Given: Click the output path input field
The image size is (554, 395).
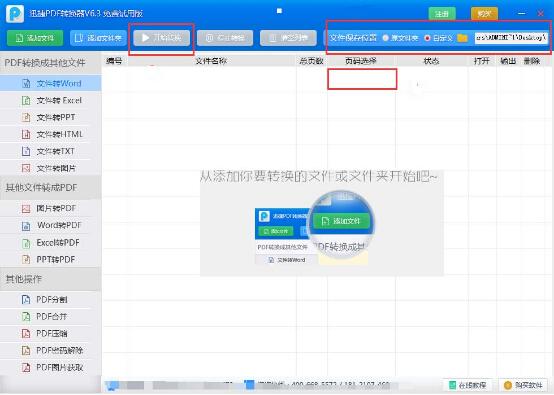Looking at the screenshot, I should tap(511, 37).
